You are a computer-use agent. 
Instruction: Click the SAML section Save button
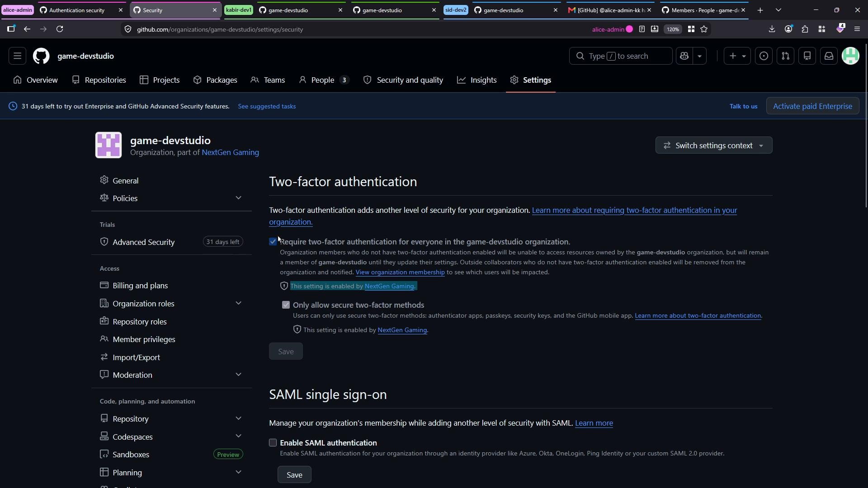pyautogui.click(x=294, y=475)
